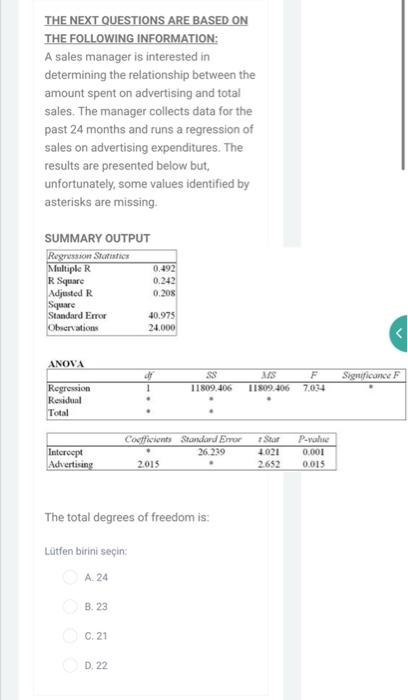Image resolution: width=408 pixels, height=700 pixels.
Task: Click the F statistic value 7.034
Action: click(315, 388)
